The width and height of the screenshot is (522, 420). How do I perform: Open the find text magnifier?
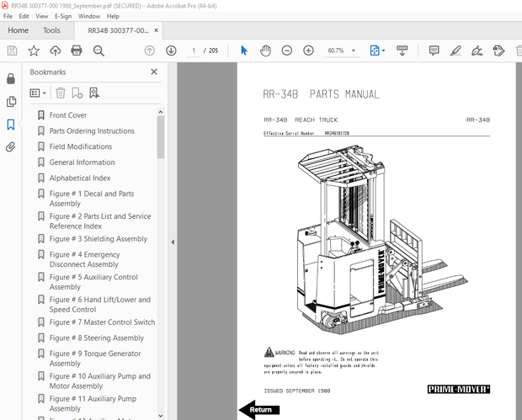point(99,51)
